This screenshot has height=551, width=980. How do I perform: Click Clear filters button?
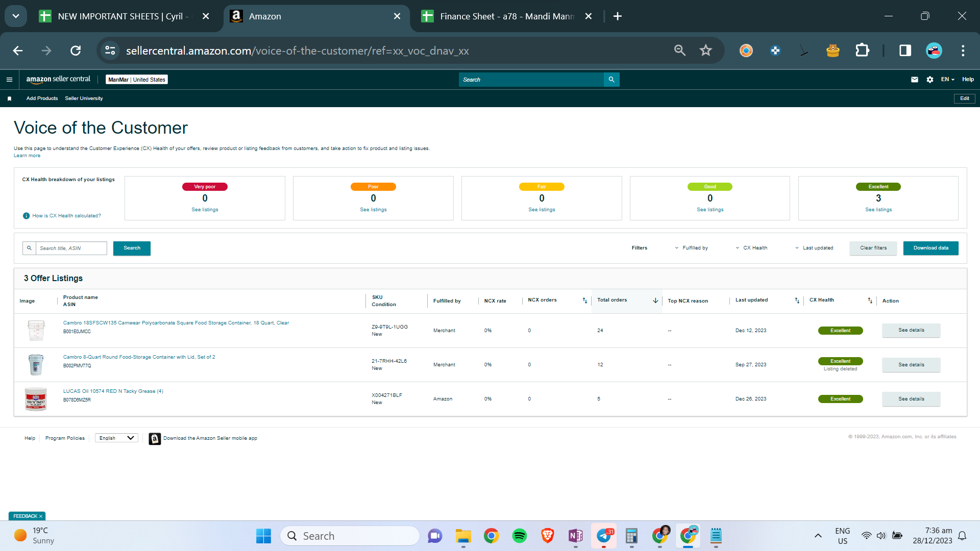(x=873, y=248)
